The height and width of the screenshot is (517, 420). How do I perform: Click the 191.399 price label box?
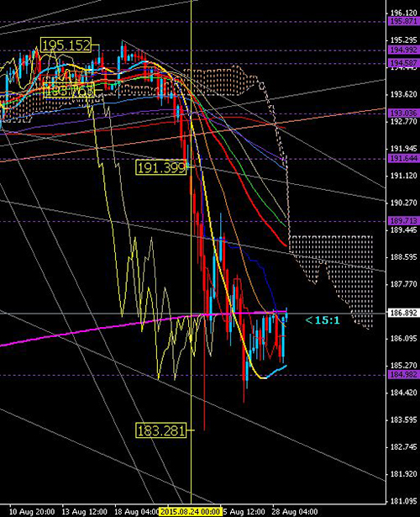click(161, 168)
